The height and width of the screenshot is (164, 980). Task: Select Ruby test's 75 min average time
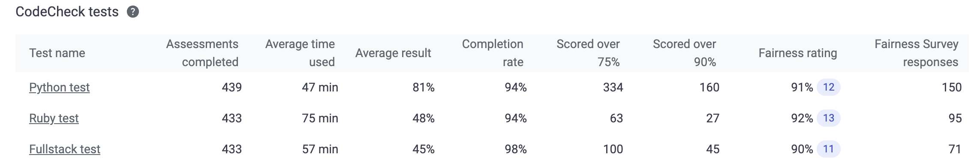(320, 118)
